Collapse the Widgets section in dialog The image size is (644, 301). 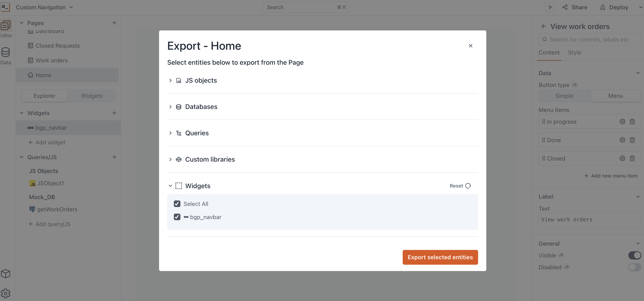170,186
